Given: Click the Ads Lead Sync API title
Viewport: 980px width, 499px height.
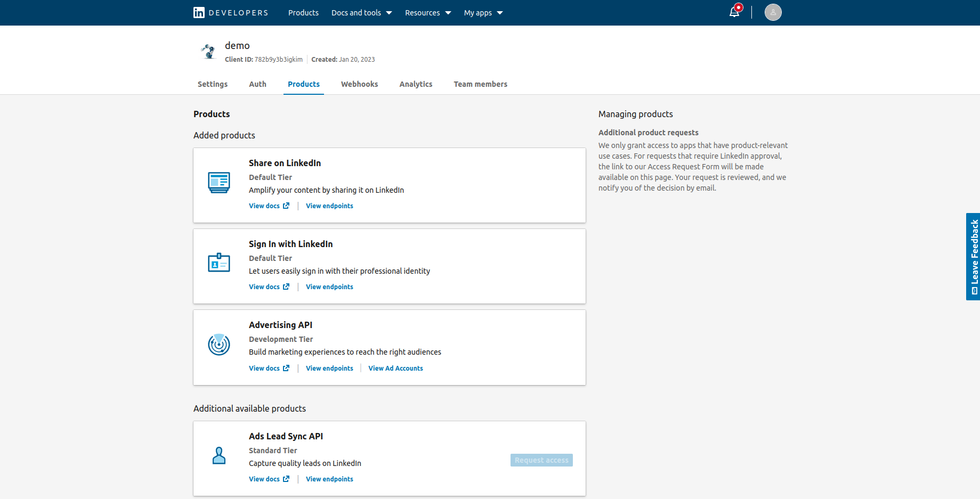Looking at the screenshot, I should [x=286, y=436].
